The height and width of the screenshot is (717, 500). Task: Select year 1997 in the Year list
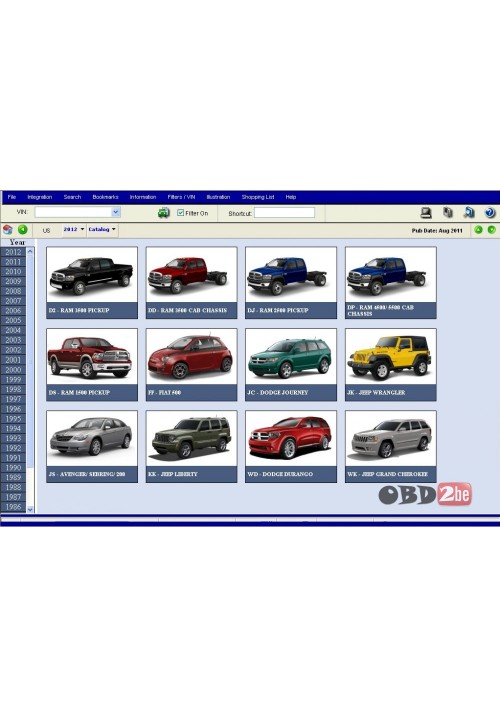(13, 399)
